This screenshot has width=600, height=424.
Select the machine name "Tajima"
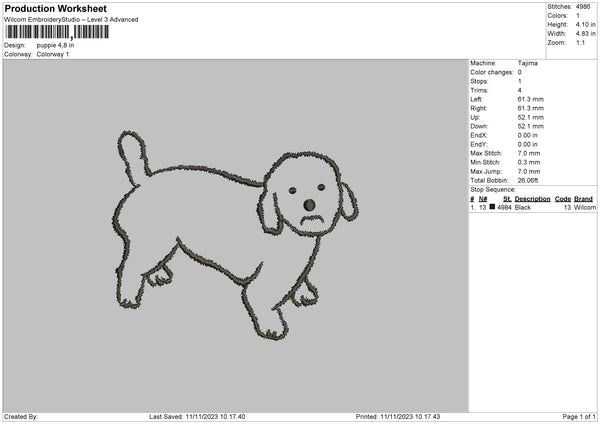coord(528,63)
